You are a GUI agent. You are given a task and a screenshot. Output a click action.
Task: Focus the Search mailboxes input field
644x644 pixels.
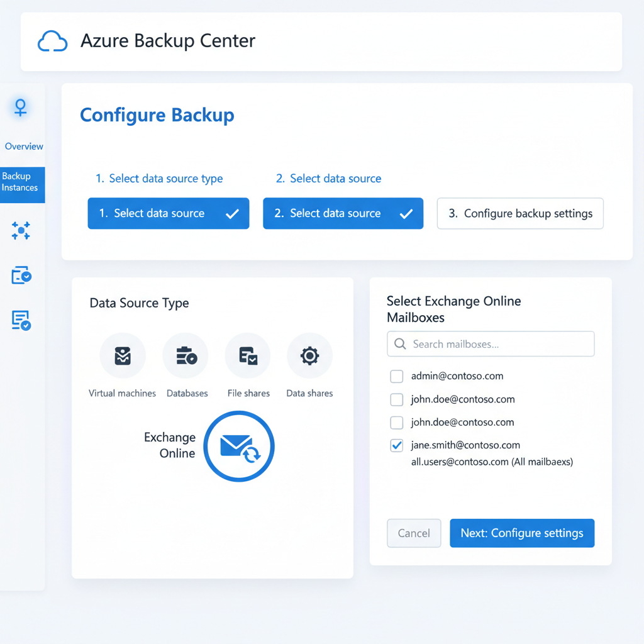(x=491, y=344)
